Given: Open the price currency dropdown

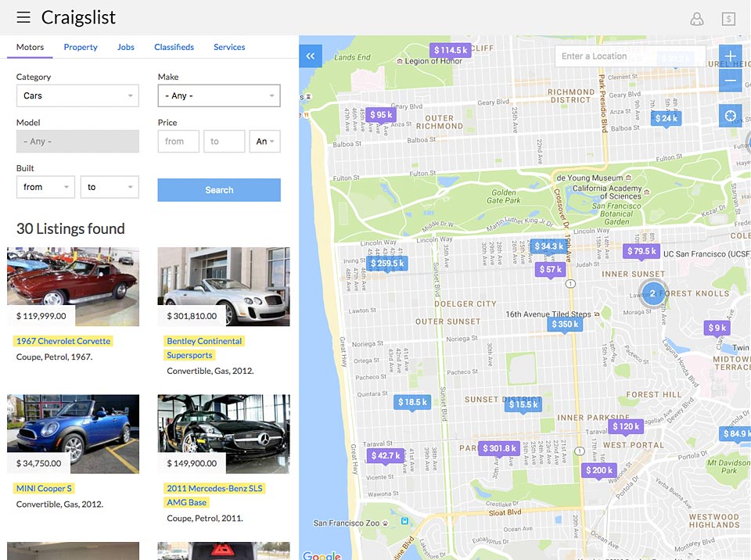Looking at the screenshot, I should coord(265,142).
